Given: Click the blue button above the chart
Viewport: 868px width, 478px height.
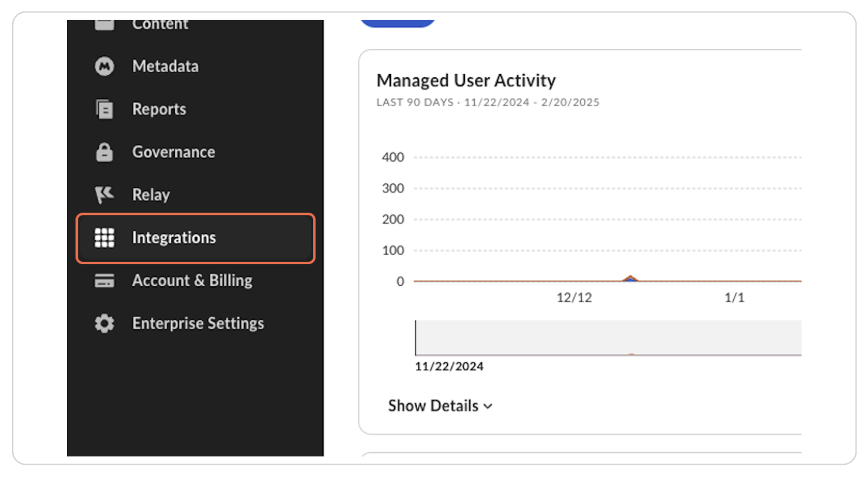Looking at the screenshot, I should coord(397,23).
